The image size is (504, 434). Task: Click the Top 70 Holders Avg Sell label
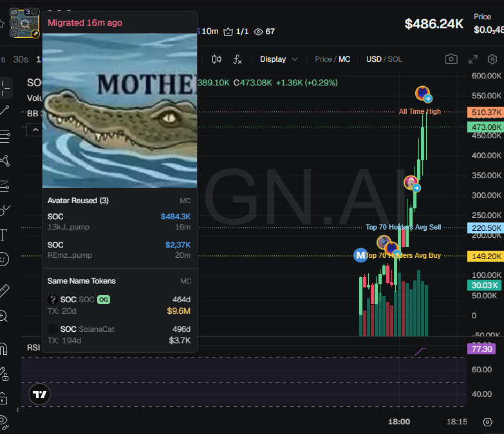403,227
